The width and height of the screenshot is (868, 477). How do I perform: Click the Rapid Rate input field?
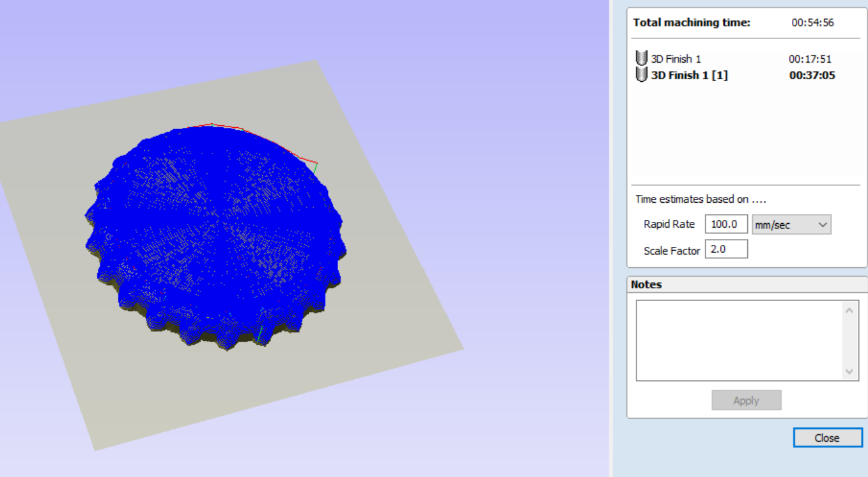pyautogui.click(x=726, y=224)
